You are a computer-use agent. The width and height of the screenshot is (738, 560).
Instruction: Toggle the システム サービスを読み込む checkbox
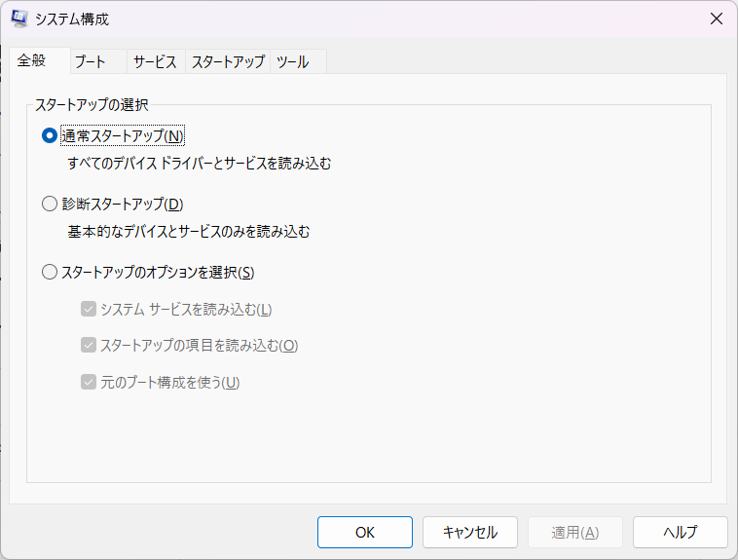coord(89,310)
